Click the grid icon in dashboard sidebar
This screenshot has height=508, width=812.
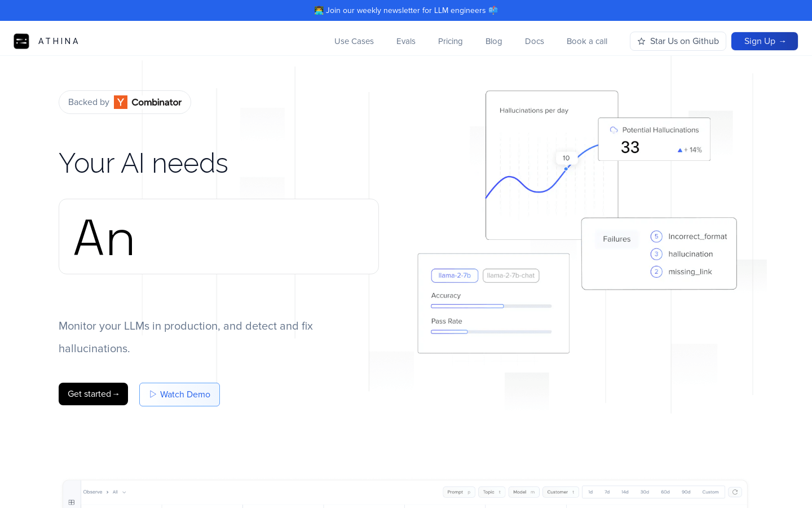[72, 502]
